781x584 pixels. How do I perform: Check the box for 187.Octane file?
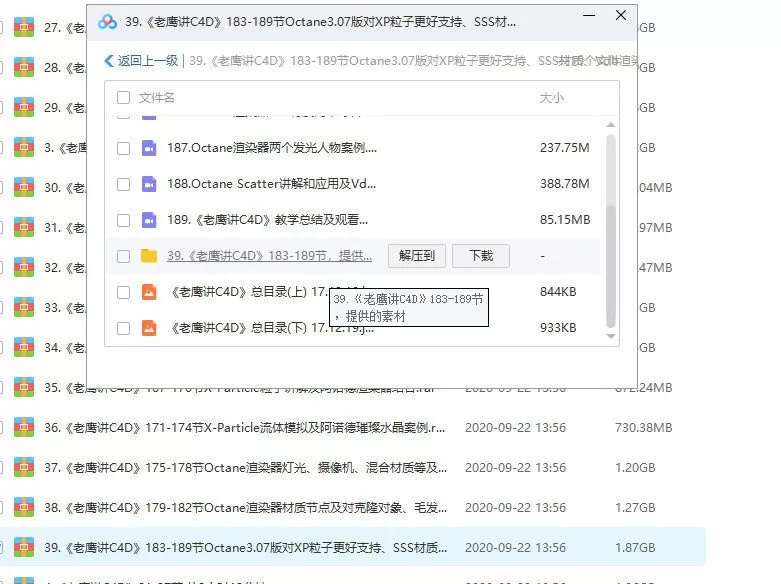tap(123, 148)
